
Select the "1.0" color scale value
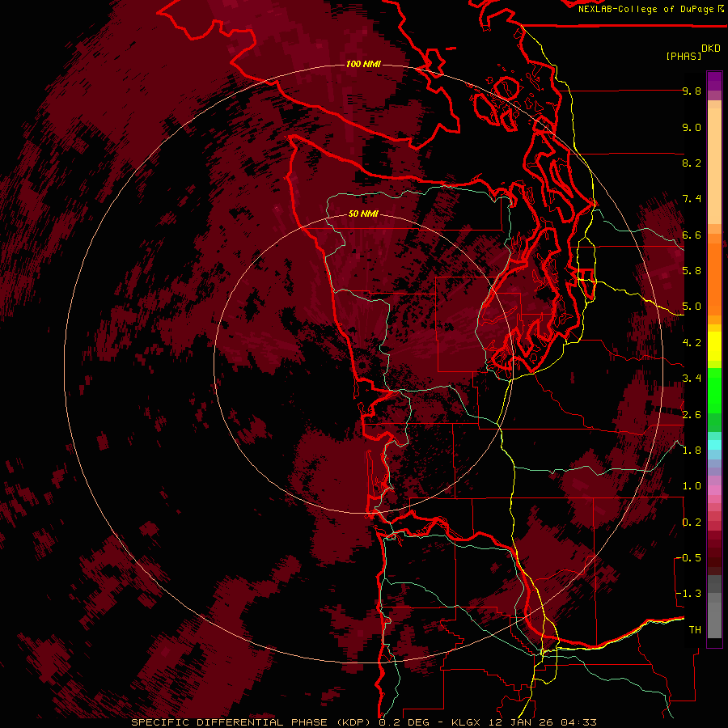click(692, 486)
